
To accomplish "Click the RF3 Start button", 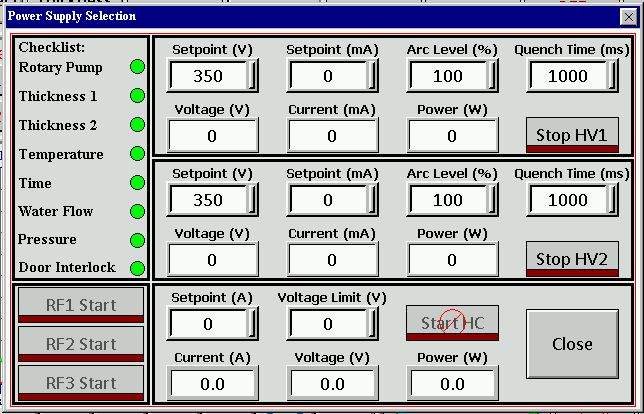I will [81, 383].
